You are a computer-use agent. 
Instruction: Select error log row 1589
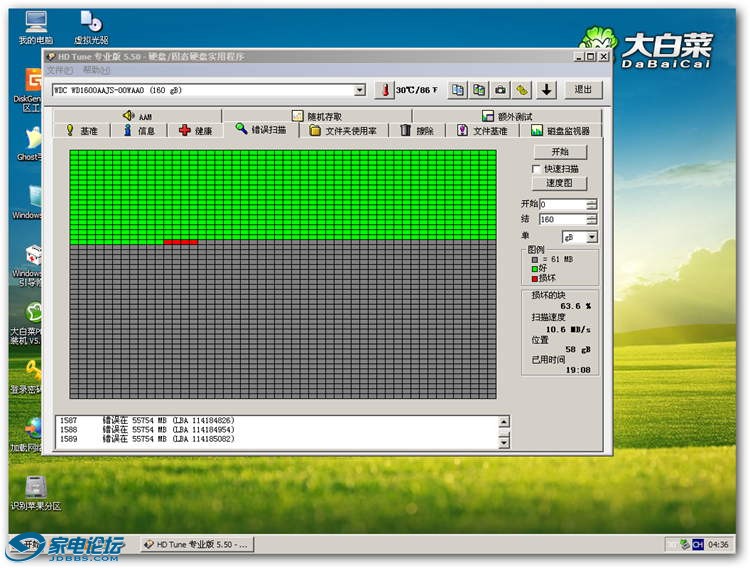click(x=276, y=439)
